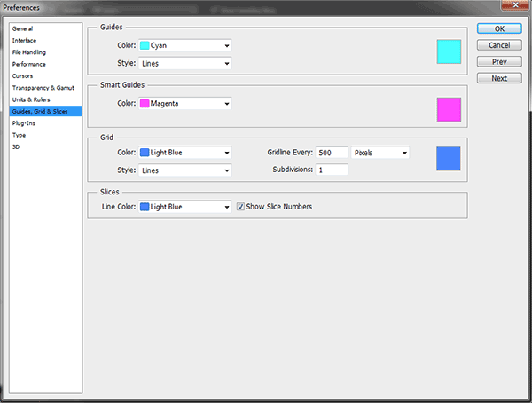Select Units & Rulers category
Screen dimensions: 532x403
31,99
